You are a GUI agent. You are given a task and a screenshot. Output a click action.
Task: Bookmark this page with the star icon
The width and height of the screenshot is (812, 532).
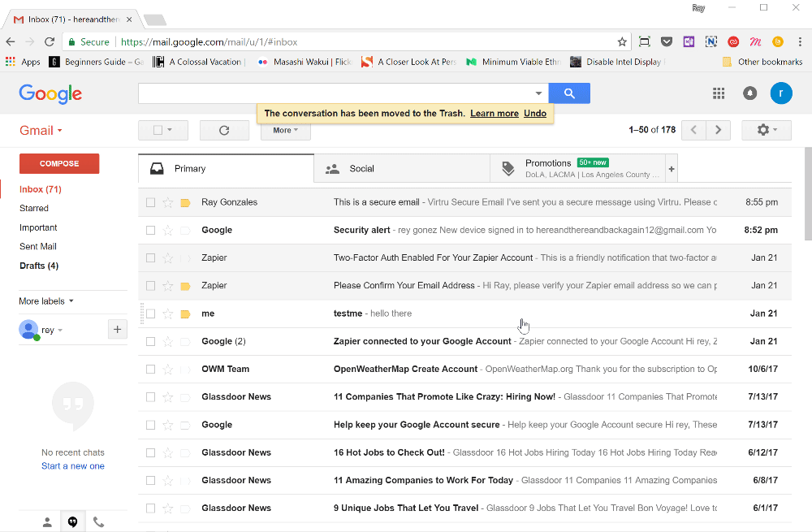pyautogui.click(x=622, y=42)
